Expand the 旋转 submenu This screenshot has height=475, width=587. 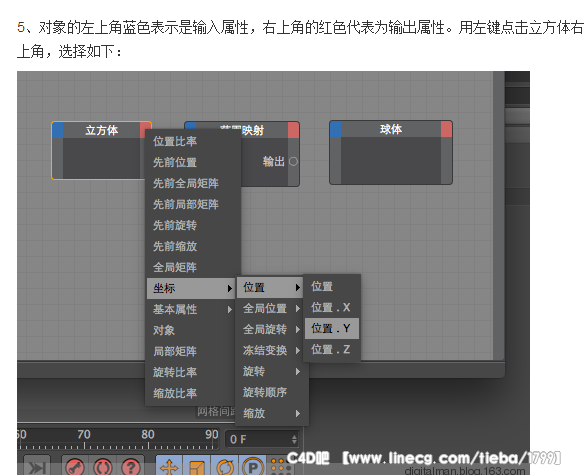coord(272,371)
